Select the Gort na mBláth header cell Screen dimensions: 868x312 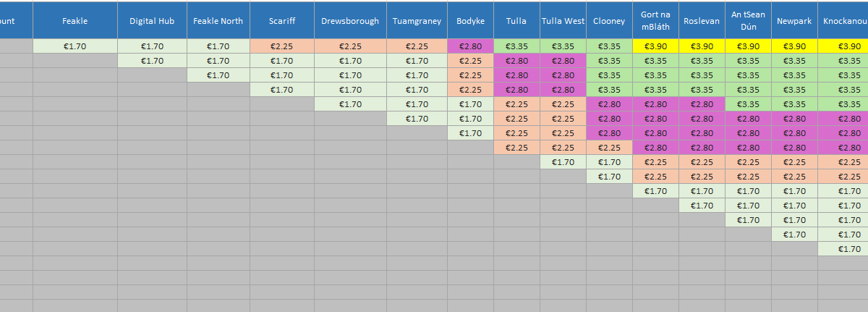655,20
